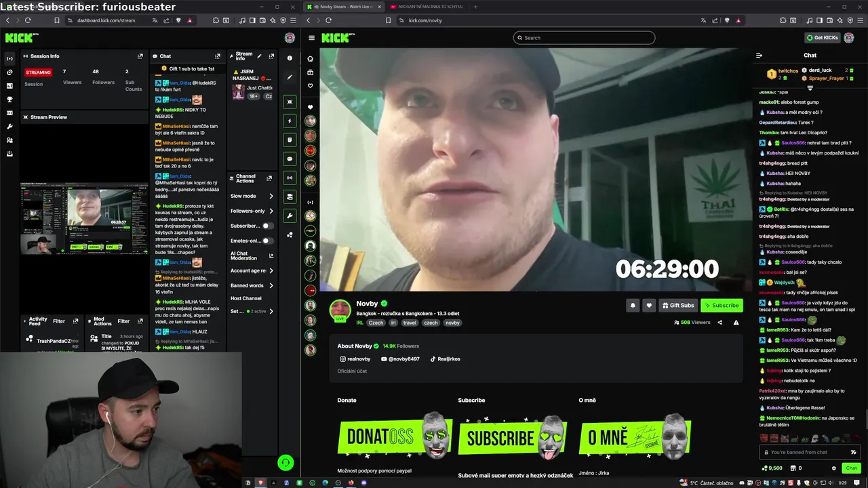Pop out the dashboard Chat panel

click(x=218, y=56)
